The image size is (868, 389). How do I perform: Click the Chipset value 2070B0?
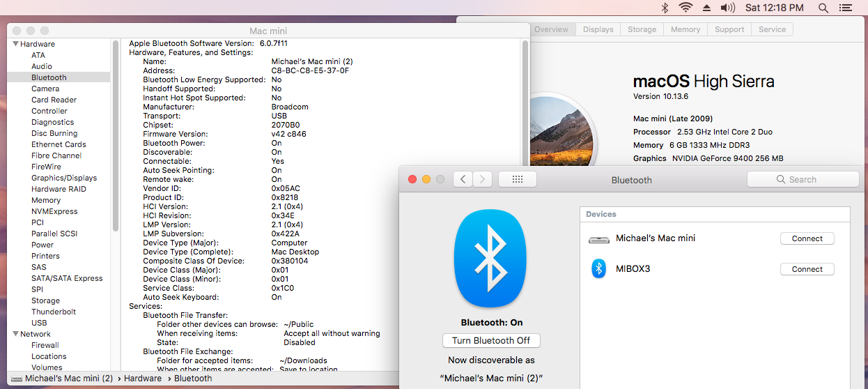tap(286, 125)
